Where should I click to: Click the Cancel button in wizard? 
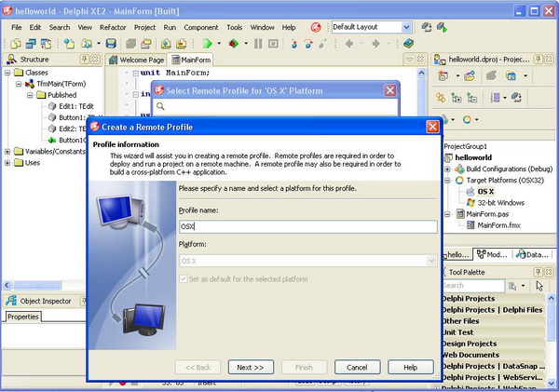tap(357, 368)
